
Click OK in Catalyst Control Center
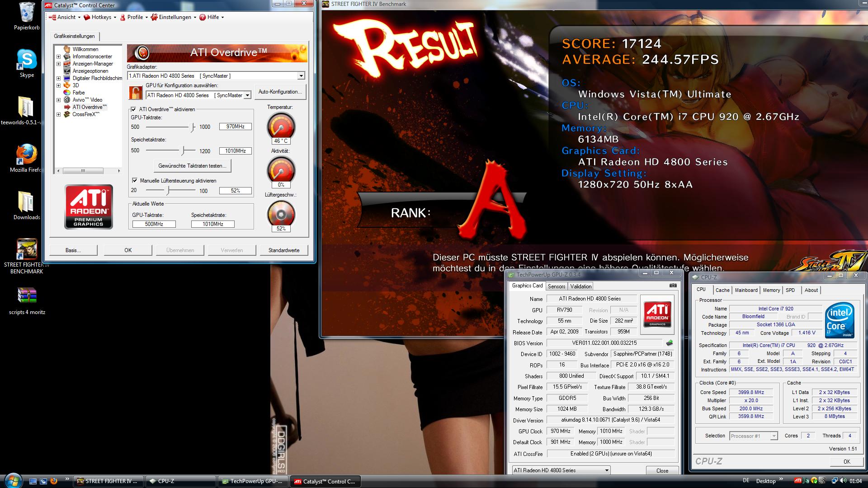pos(128,250)
